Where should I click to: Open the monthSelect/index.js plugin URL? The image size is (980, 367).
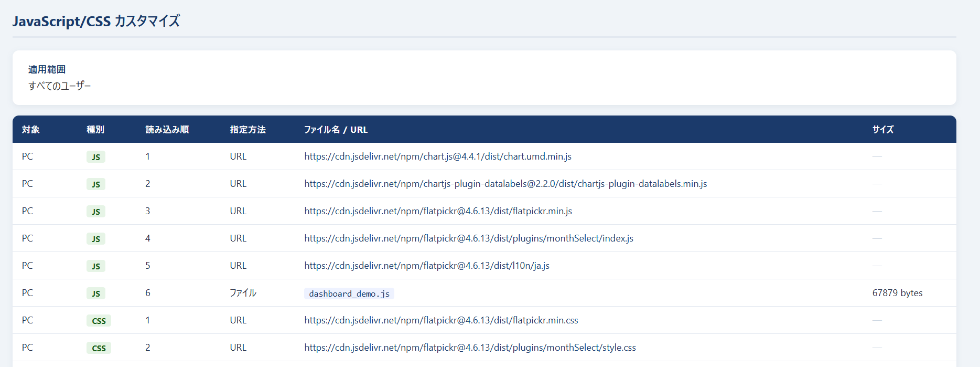tap(469, 238)
